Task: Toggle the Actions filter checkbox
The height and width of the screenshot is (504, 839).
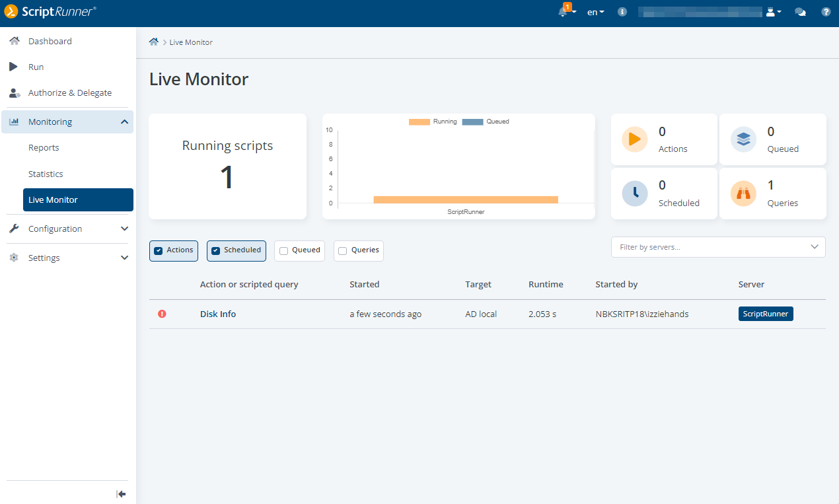Action: coord(159,251)
